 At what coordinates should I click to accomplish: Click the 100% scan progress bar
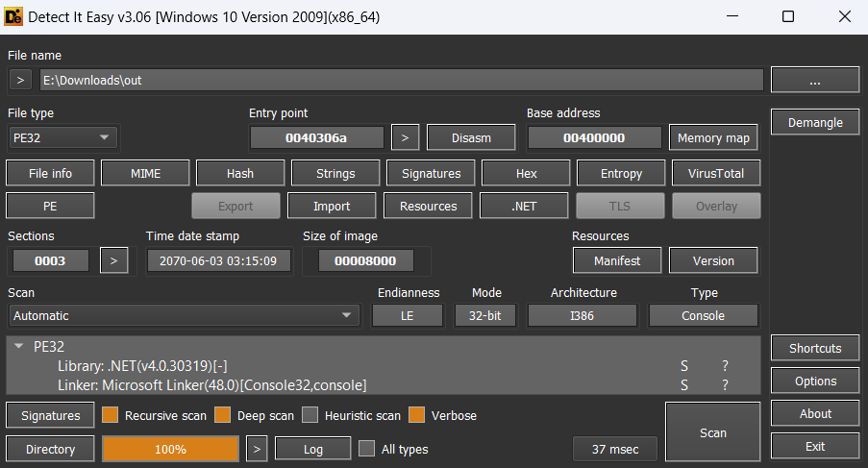pyautogui.click(x=170, y=449)
